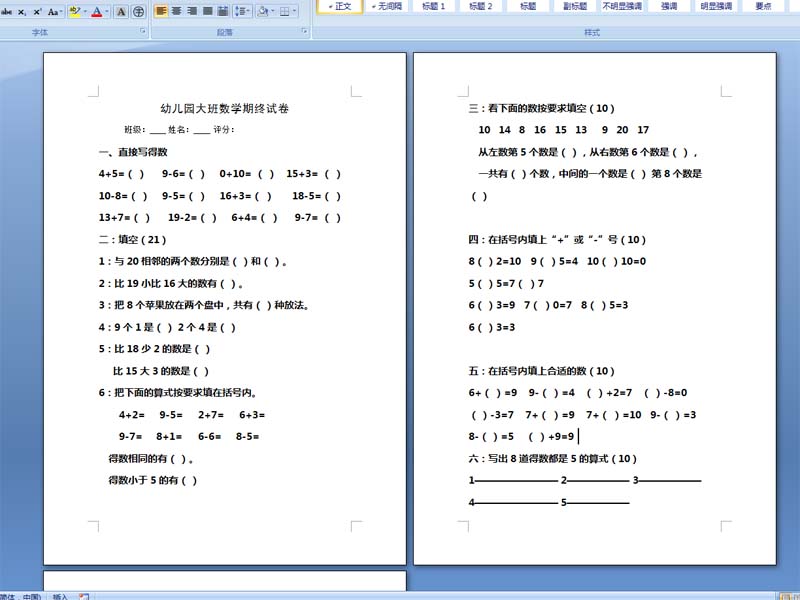Apply the 标题 2 style
This screenshot has height=600, width=800.
point(481,6)
